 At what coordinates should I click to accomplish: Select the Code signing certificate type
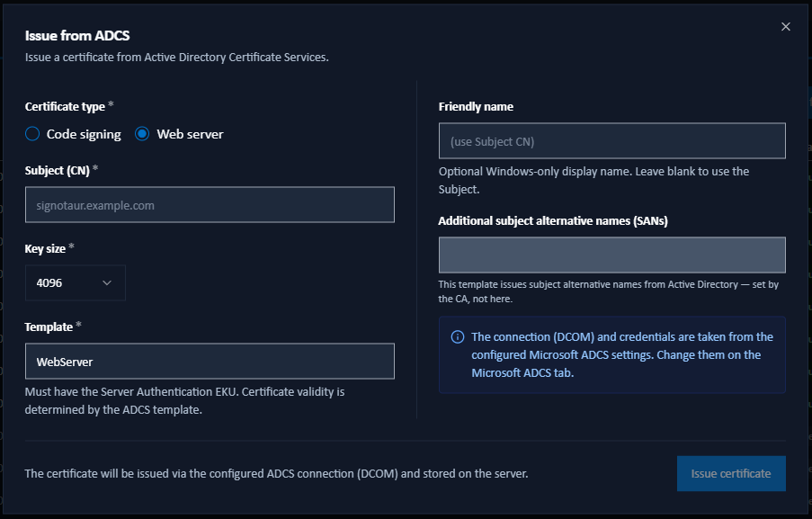tap(73, 134)
